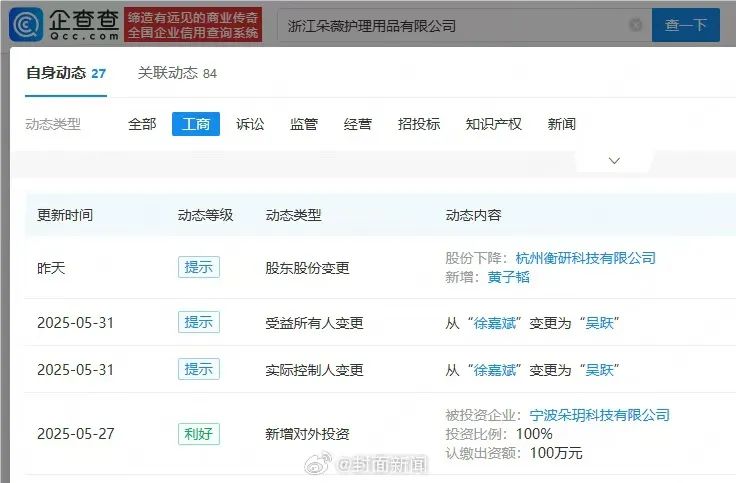Open 徐嘉斌 link in 实际控制人变更 row
Image resolution: width=736 pixels, height=483 pixels.
(x=495, y=370)
